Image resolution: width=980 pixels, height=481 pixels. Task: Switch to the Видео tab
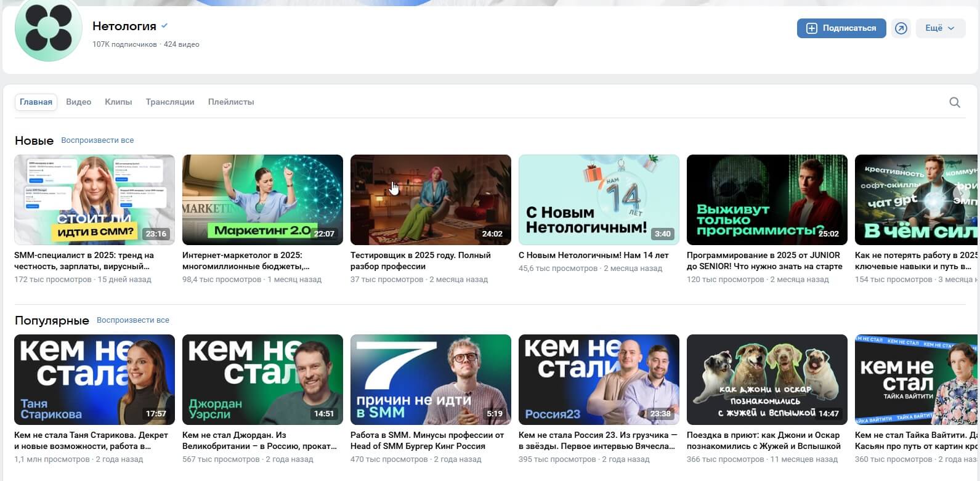point(79,102)
